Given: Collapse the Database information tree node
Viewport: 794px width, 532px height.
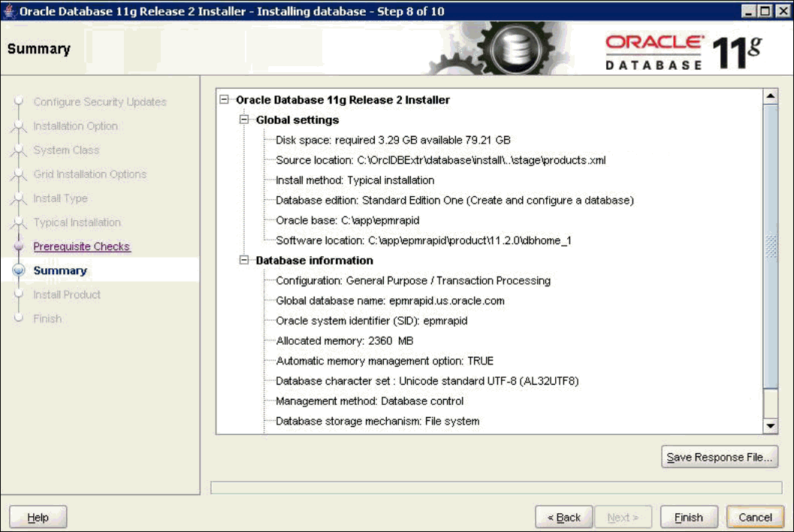Looking at the screenshot, I should [x=244, y=260].
